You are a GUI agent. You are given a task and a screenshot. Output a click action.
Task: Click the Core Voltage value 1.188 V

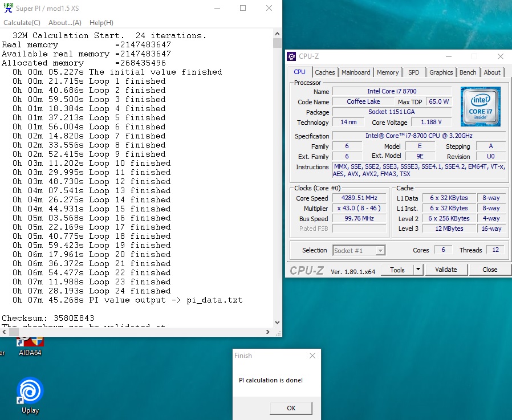[x=431, y=122]
